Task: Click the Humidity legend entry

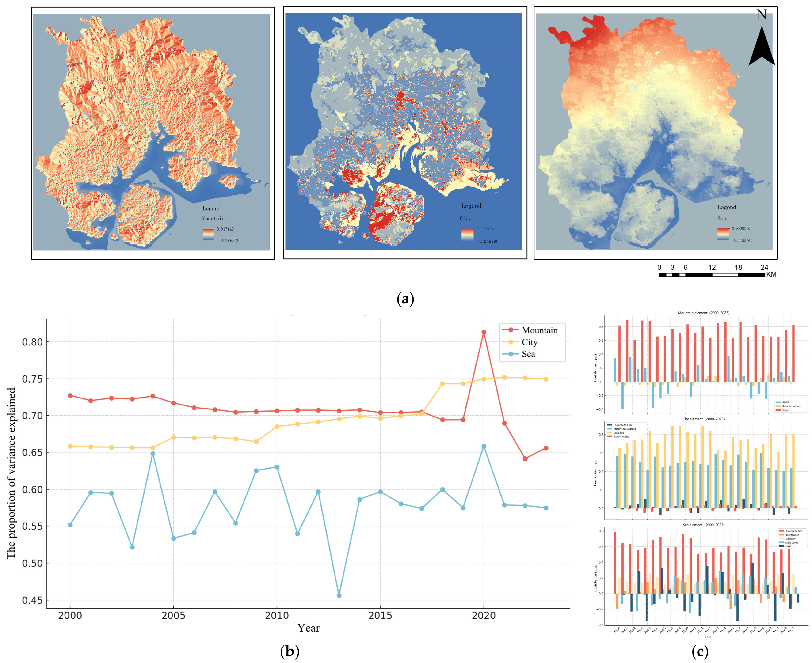Action: click(787, 538)
